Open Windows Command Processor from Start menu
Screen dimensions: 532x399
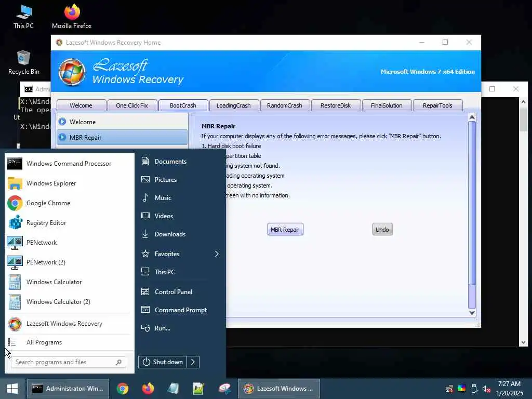point(69,164)
